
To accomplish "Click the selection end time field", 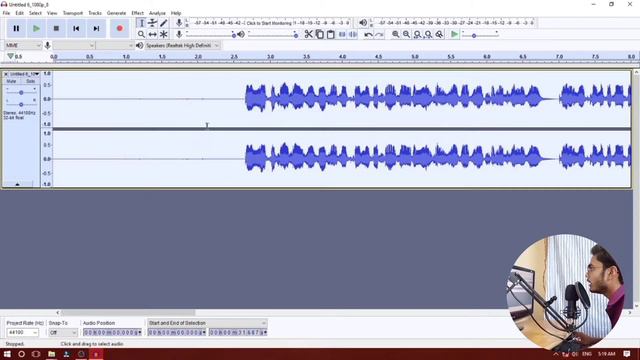I will (x=238, y=333).
